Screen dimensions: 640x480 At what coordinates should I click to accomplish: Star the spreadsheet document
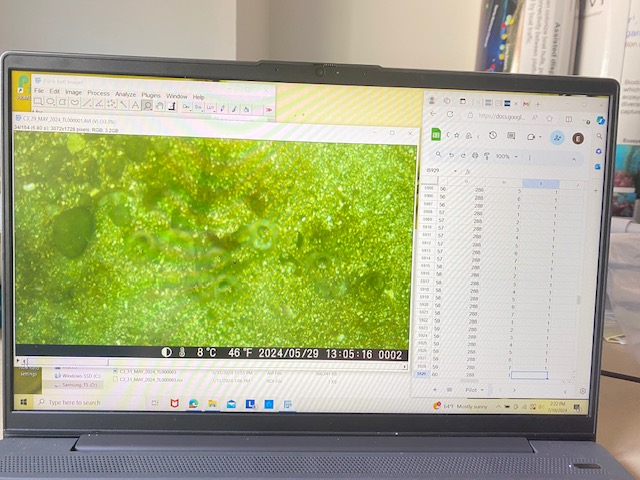457,135
